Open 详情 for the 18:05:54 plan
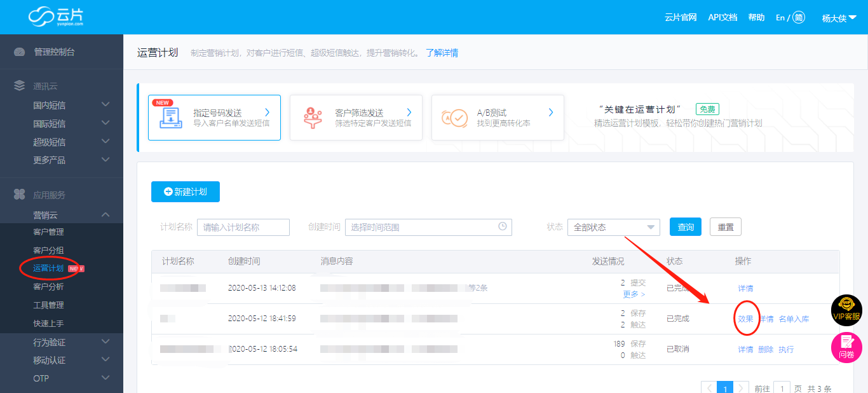Image resolution: width=868 pixels, height=393 pixels. coord(745,349)
